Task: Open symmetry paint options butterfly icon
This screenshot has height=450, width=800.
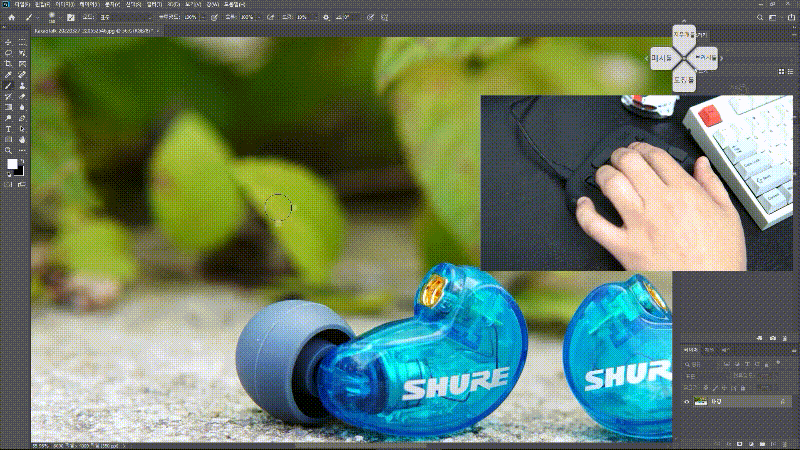Action: click(x=385, y=17)
